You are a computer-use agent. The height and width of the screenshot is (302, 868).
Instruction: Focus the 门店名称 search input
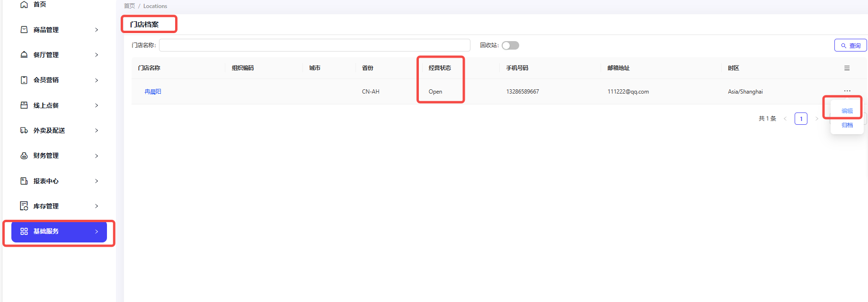[x=315, y=45]
